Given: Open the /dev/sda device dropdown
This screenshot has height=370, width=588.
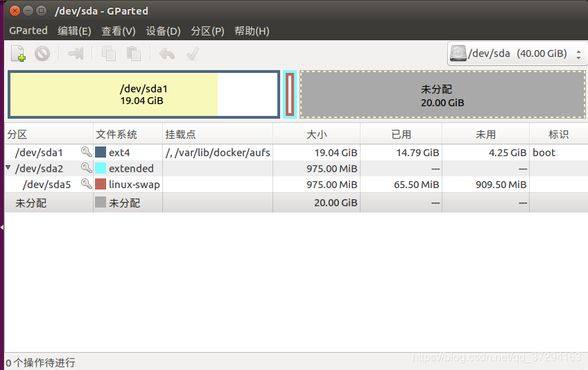Looking at the screenshot, I should 517,53.
